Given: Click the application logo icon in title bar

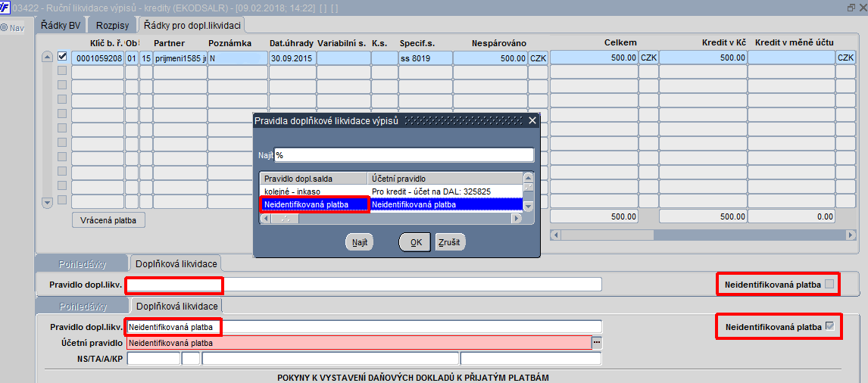Looking at the screenshot, I should [5, 8].
